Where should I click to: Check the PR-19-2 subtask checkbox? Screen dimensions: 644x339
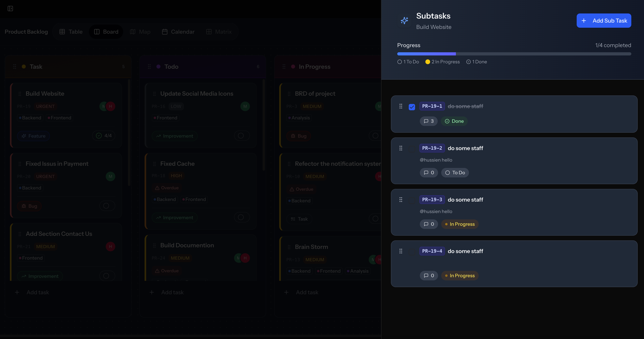(x=412, y=149)
